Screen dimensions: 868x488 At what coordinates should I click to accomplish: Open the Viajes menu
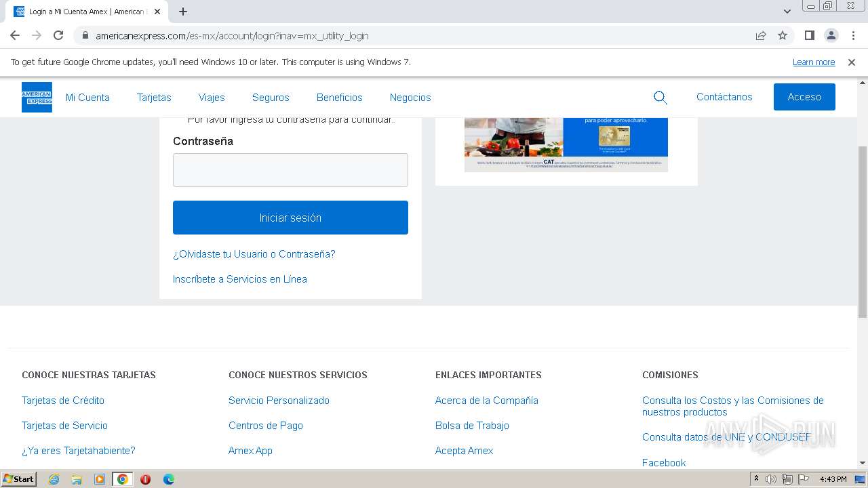212,98
